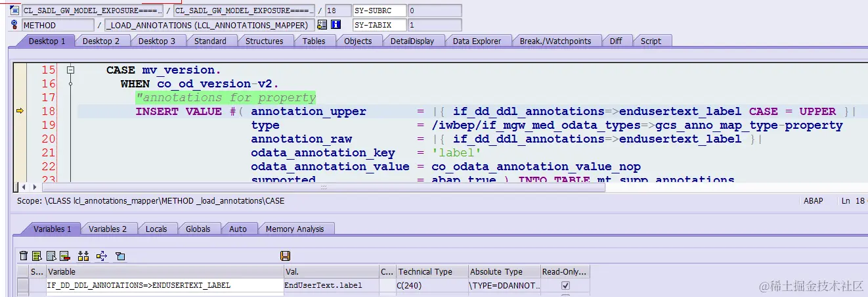Click the horizontal scrollbar thumb under code editor
Screen dimensions: 868x297
coord(322,187)
